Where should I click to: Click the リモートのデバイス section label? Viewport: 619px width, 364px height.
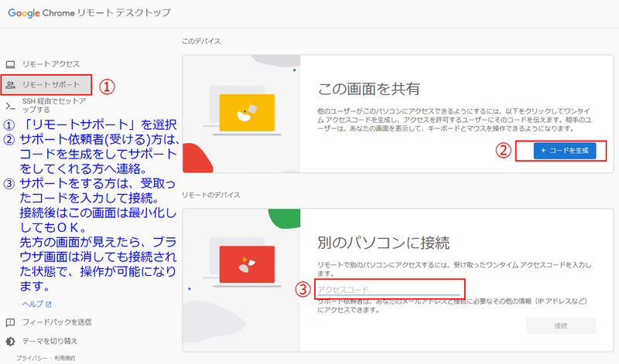click(x=210, y=196)
